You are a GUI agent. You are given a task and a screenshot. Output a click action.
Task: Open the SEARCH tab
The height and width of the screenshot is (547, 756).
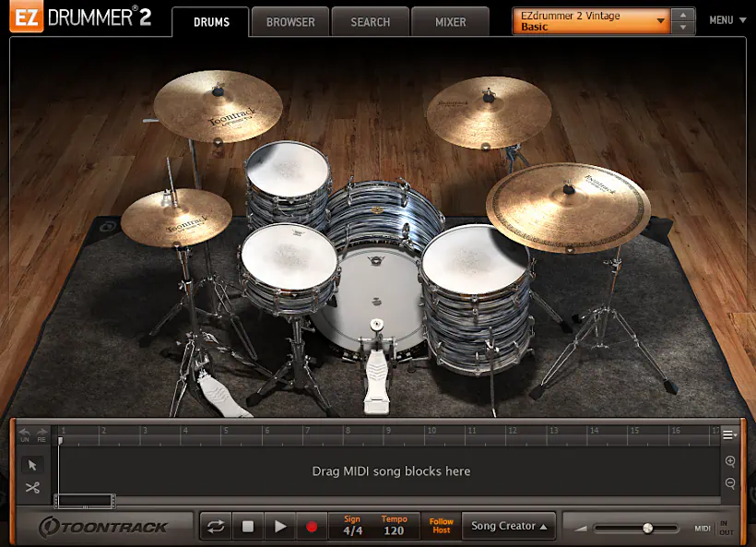click(x=371, y=22)
